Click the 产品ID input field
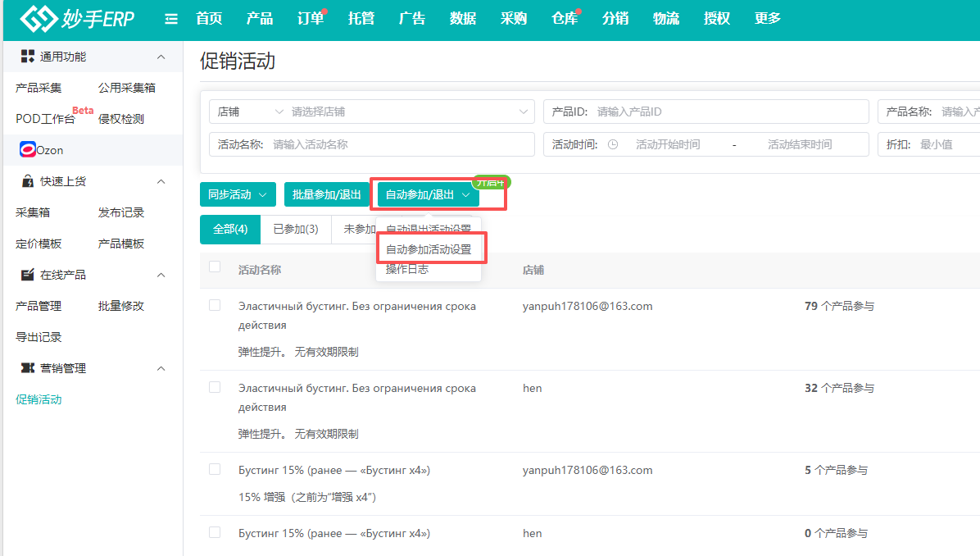The width and height of the screenshot is (980, 556). [729, 112]
